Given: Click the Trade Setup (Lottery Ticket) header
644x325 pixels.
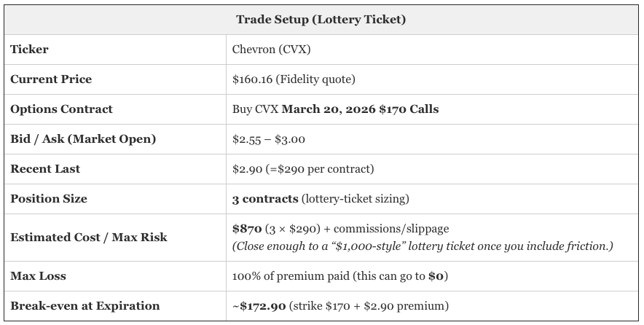Looking at the screenshot, I should [321, 20].
